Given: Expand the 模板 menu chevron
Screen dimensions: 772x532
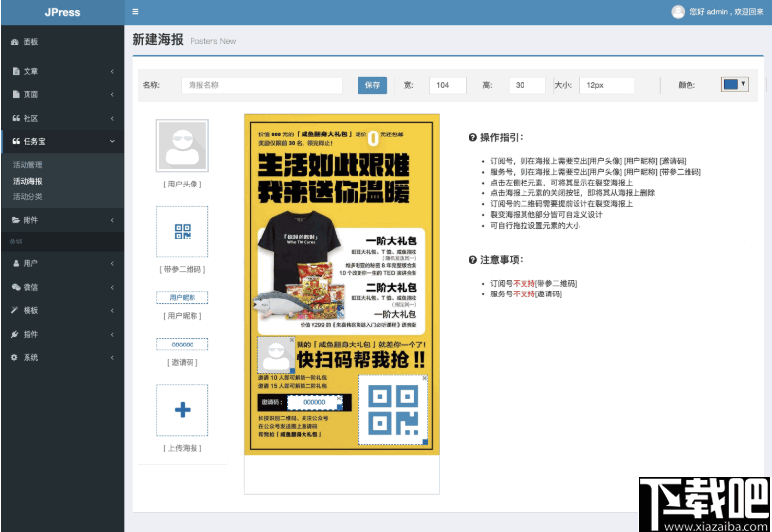Looking at the screenshot, I should [112, 310].
